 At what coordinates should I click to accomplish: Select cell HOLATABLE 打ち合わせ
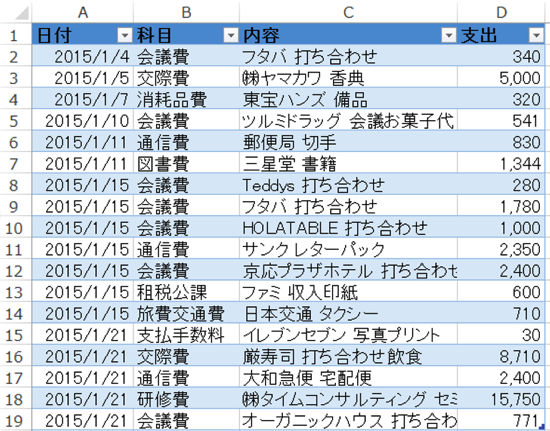pos(348,228)
